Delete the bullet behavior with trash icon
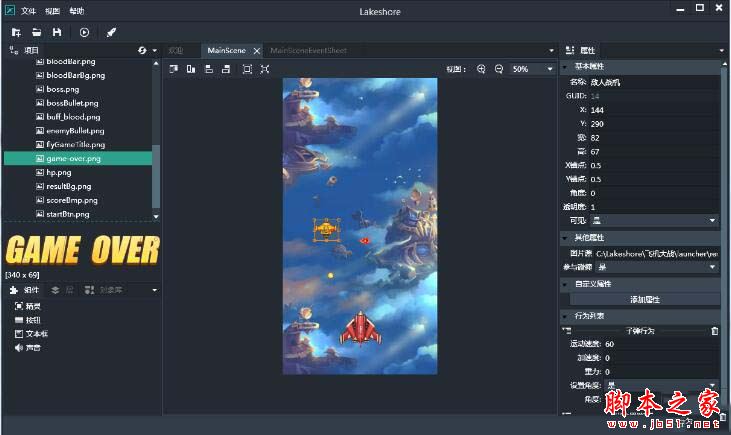This screenshot has height=435, width=731. [x=715, y=331]
